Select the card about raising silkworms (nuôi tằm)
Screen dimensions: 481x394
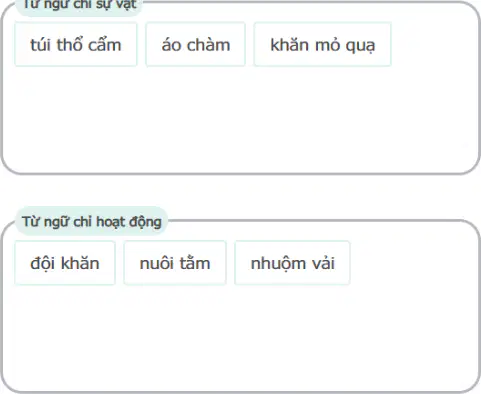pos(175,263)
